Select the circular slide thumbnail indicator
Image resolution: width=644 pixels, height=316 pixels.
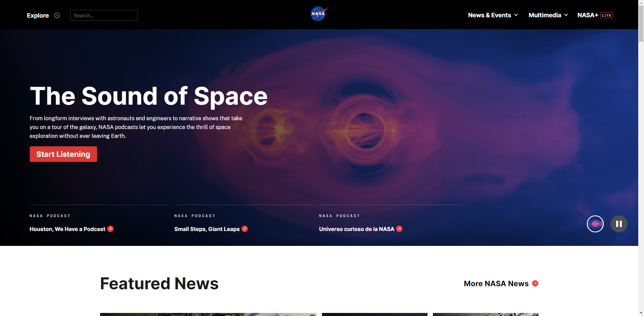[595, 224]
